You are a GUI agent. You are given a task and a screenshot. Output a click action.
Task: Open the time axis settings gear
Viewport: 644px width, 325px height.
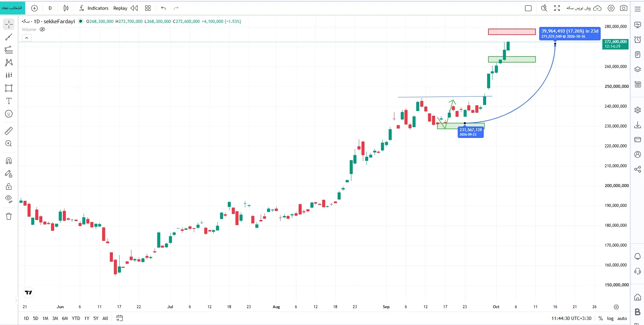click(x=616, y=307)
